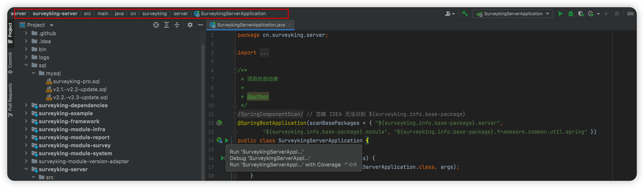The width and height of the screenshot is (644, 188).
Task: Click breadcrumb src
Action: [x=87, y=14]
